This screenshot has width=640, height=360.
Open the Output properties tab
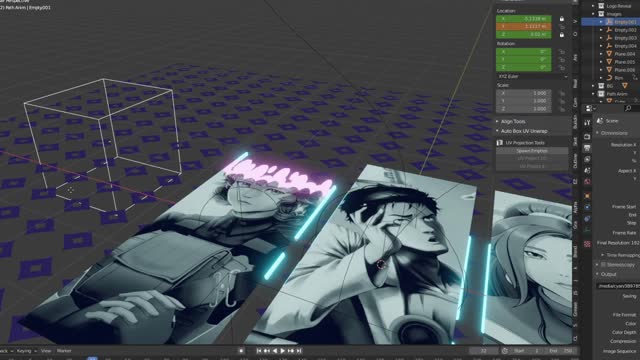click(x=587, y=148)
